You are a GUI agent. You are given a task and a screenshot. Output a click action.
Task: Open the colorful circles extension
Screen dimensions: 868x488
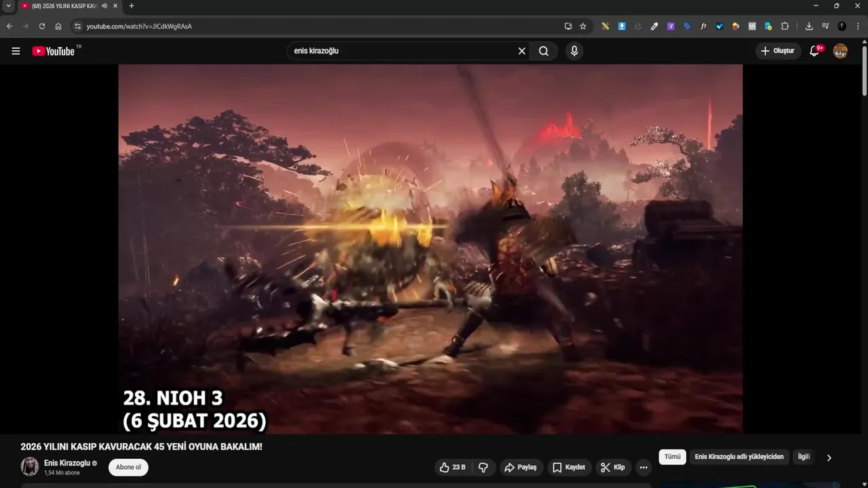click(736, 26)
